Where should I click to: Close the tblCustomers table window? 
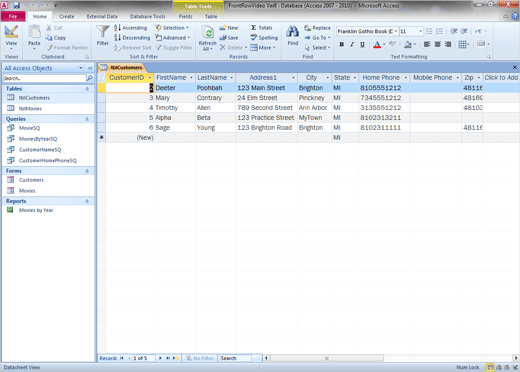point(514,67)
